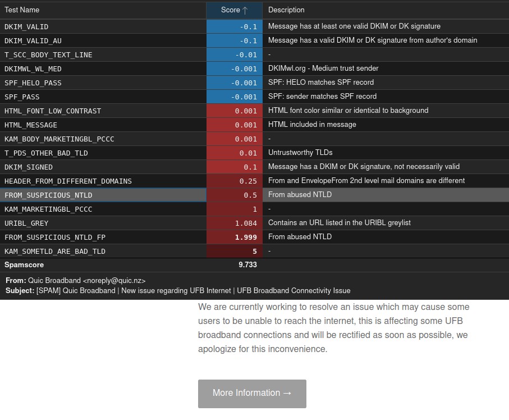The image size is (509, 420).
Task: Click the HEADER_FROM_DIFFERENT_DOMAINS row
Action: tap(68, 181)
